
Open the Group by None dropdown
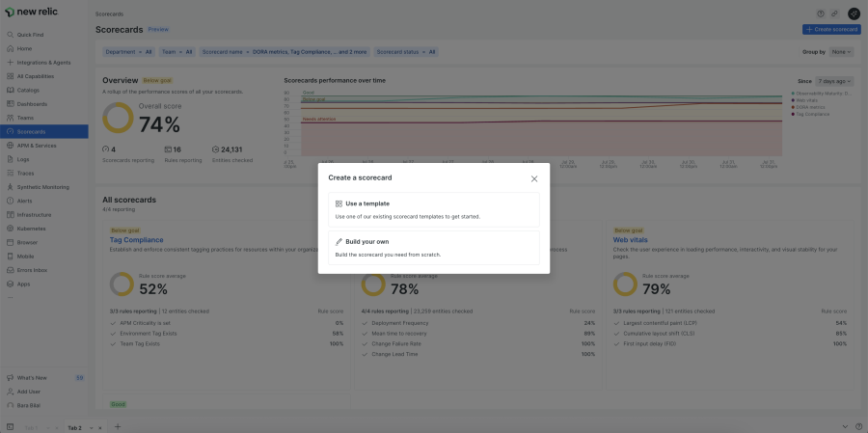pos(841,51)
